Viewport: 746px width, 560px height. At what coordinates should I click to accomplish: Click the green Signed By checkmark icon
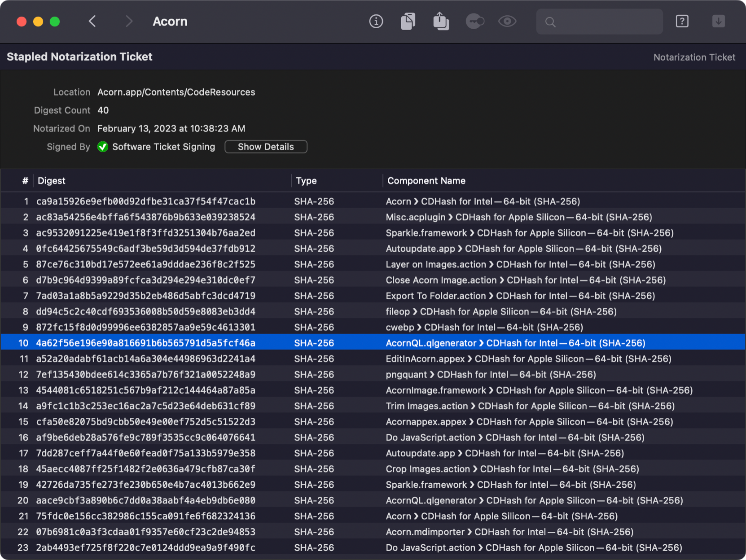[103, 147]
